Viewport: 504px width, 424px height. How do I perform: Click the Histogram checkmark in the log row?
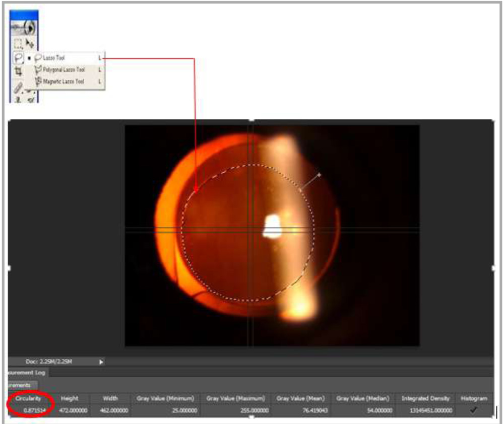coord(474,410)
